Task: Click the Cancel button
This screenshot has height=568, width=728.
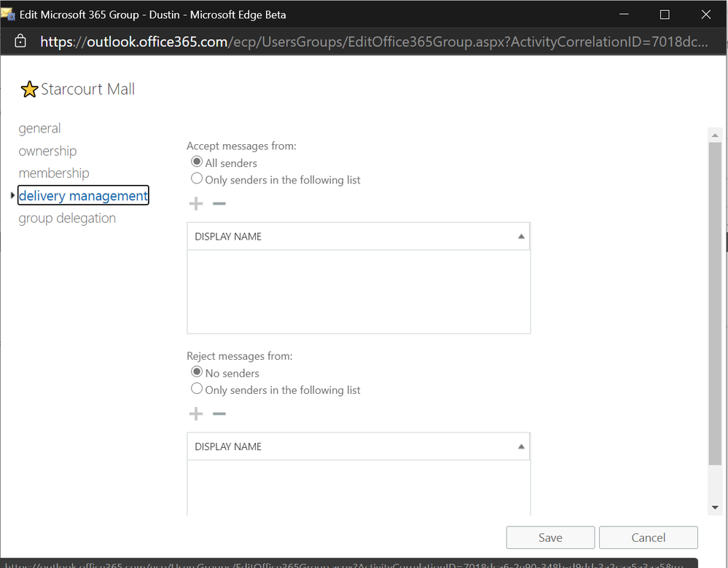Action: tap(648, 537)
